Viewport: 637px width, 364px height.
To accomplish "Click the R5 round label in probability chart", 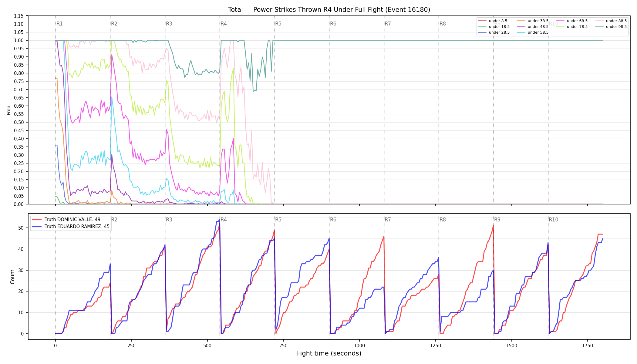I will click(278, 24).
